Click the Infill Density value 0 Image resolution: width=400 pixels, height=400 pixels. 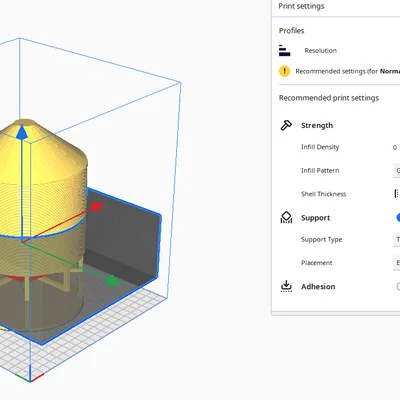395,147
